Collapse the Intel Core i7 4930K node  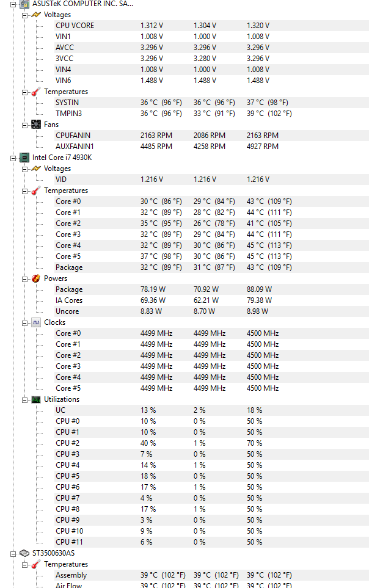13,158
